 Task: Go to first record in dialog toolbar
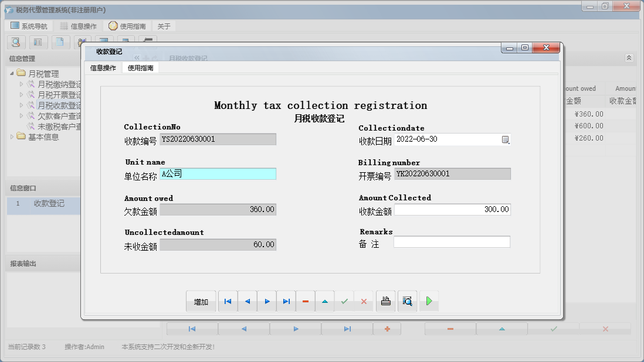pyautogui.click(x=228, y=302)
